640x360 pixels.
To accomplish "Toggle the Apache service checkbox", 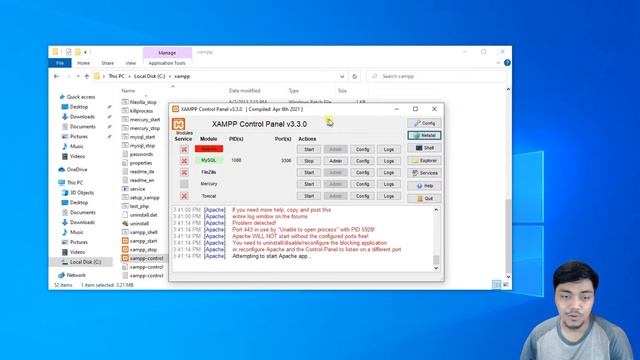I will [x=184, y=149].
